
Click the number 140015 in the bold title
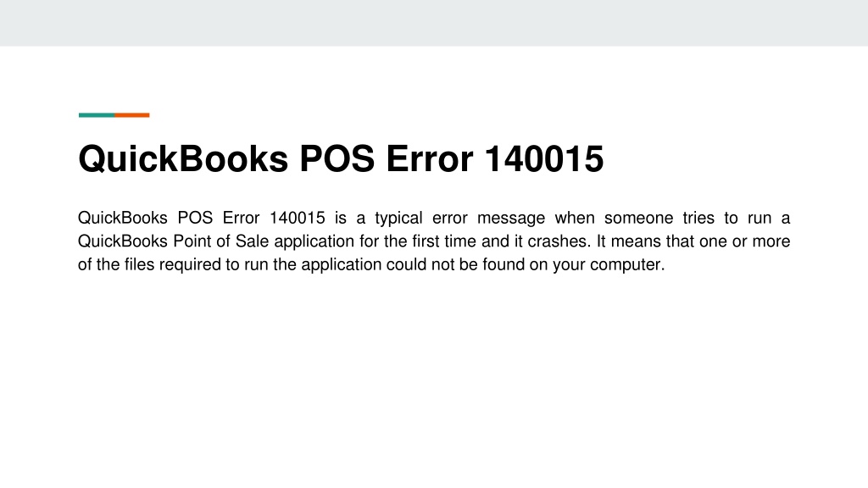[x=544, y=159]
